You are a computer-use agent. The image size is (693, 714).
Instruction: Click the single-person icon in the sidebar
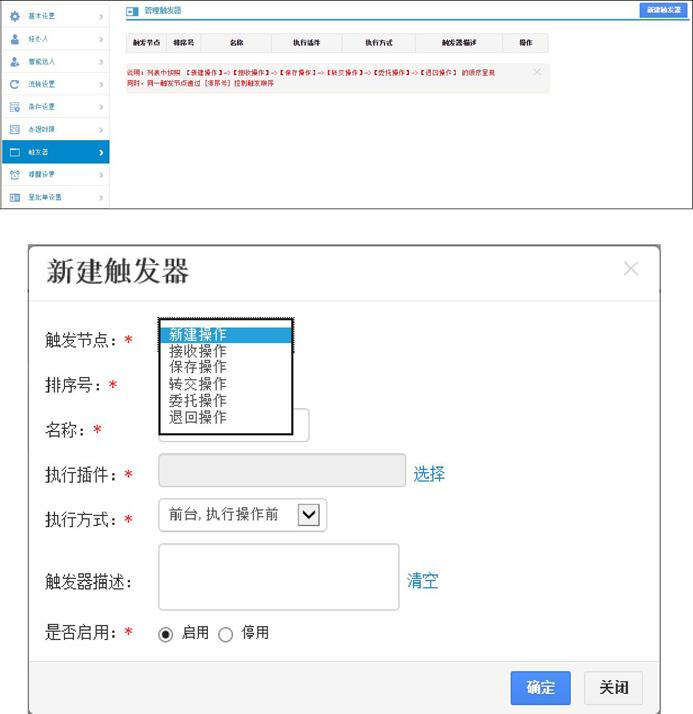(x=14, y=39)
